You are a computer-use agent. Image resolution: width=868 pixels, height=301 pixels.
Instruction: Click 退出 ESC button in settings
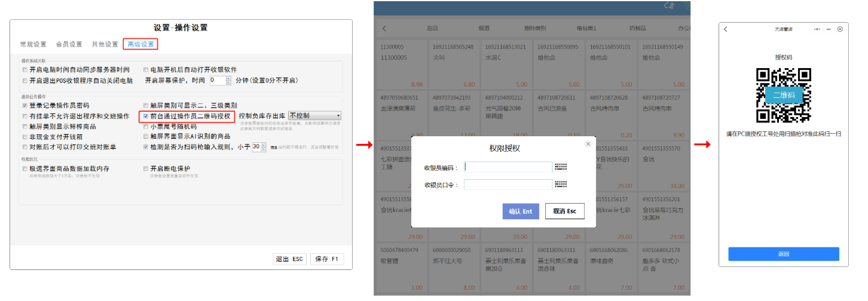(289, 259)
